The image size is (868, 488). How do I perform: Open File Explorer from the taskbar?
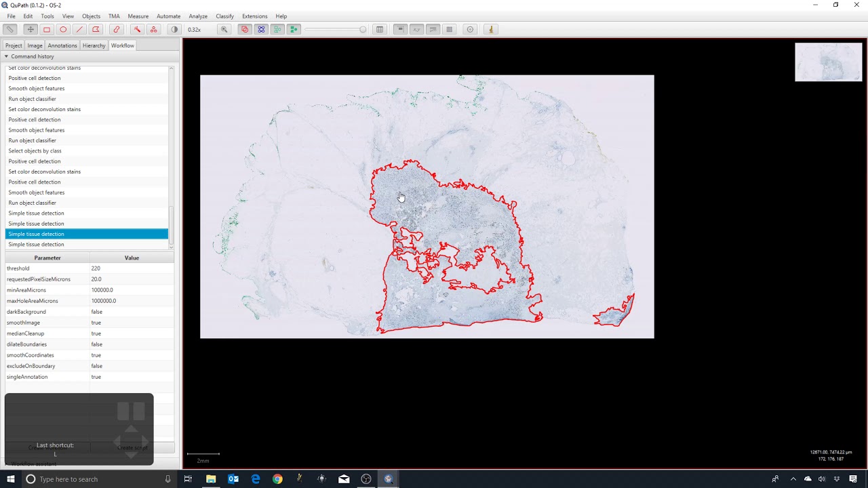coord(211,479)
